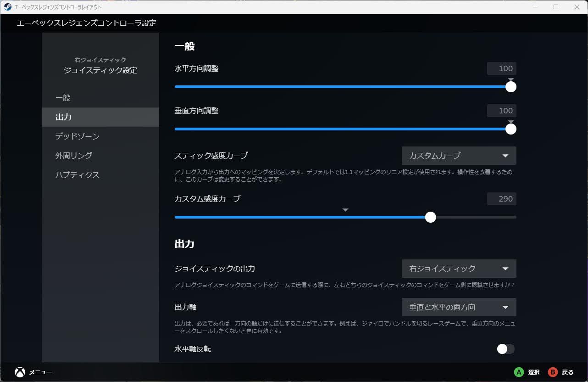The image size is (588, 382).
Task: Click the 水平方向調整 slider handle
Action: pos(511,87)
